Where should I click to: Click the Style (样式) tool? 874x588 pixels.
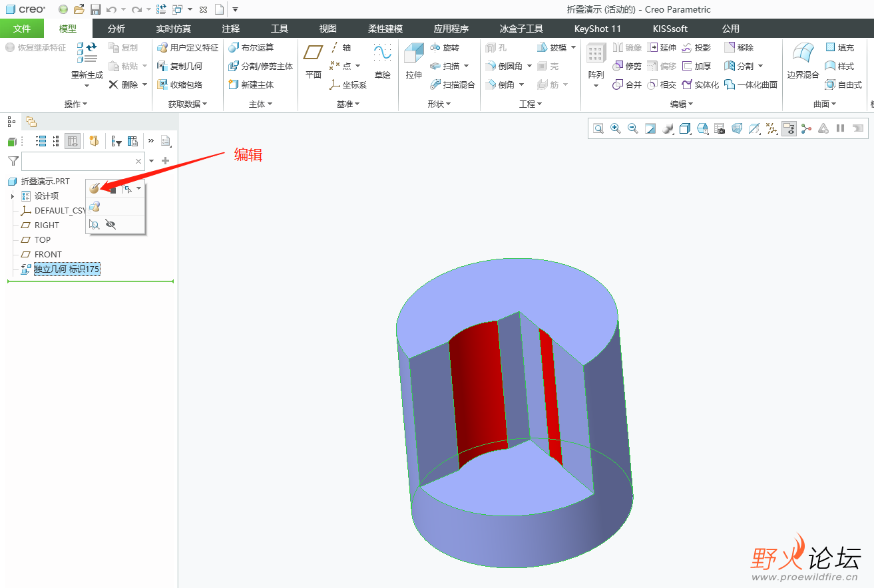(x=840, y=67)
